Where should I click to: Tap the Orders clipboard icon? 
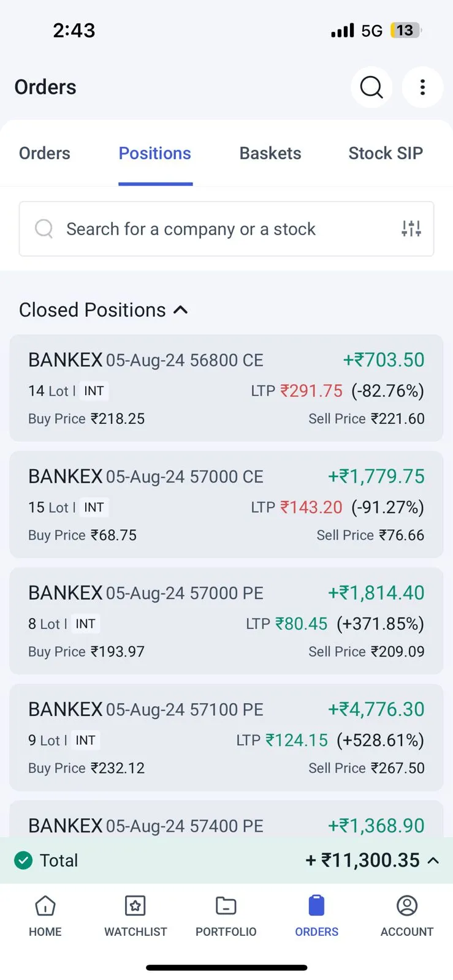(316, 907)
